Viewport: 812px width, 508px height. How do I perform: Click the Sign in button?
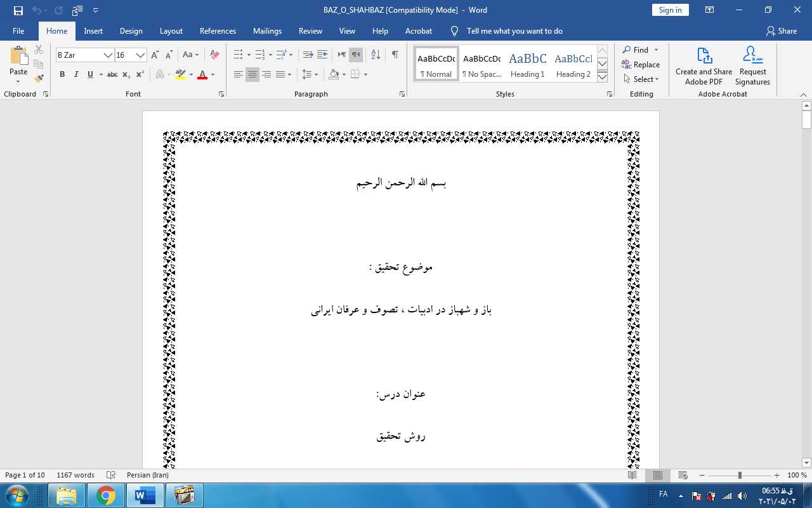670,10
